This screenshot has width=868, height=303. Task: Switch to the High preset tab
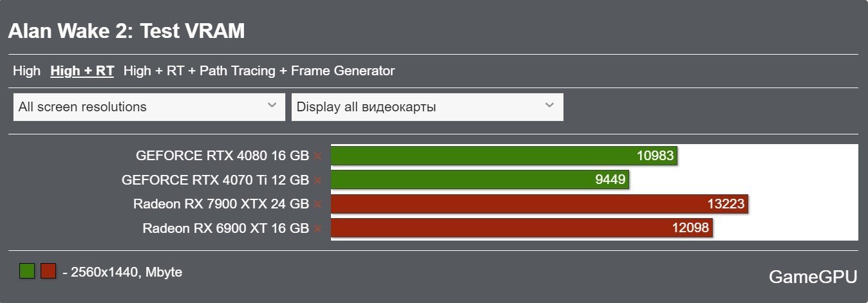[26, 71]
